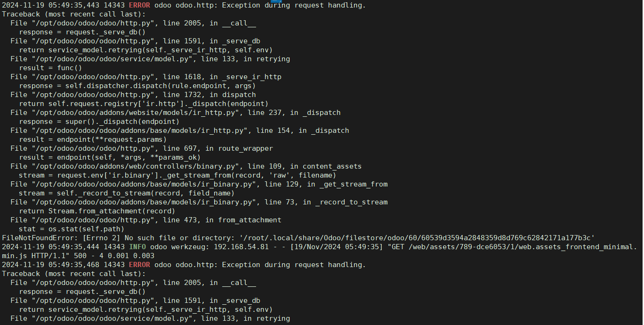Image resolution: width=644 pixels, height=325 pixels.
Task: Click the "in _record_to_stream" function name
Action: click(345, 202)
